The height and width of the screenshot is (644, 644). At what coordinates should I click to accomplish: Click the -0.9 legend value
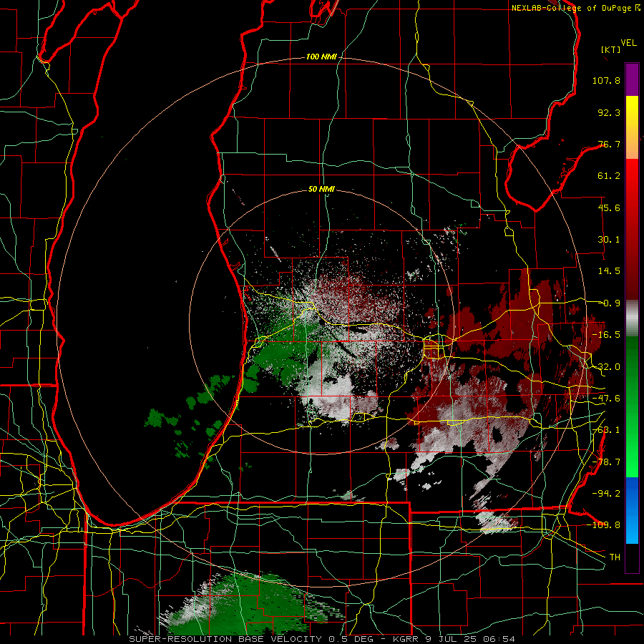pyautogui.click(x=609, y=303)
